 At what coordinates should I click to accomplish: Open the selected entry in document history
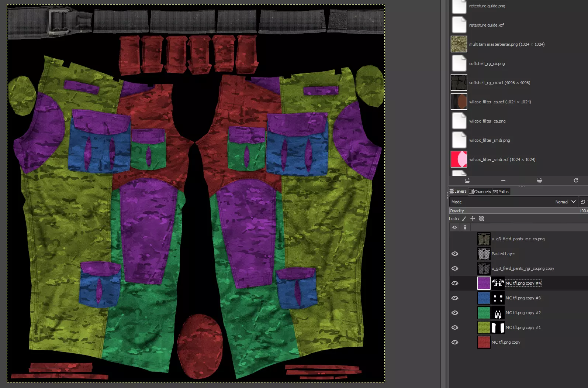pyautogui.click(x=467, y=181)
